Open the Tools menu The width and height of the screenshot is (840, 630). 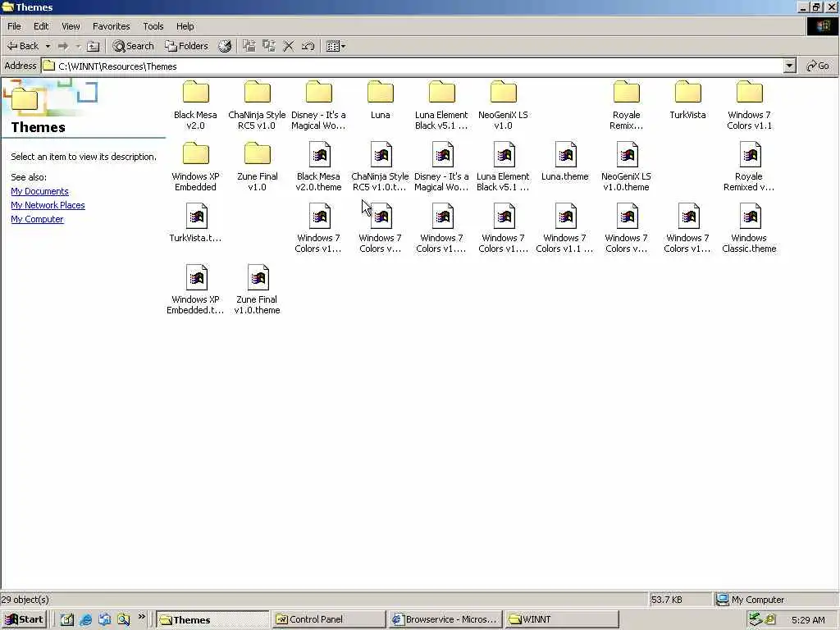[x=153, y=26]
